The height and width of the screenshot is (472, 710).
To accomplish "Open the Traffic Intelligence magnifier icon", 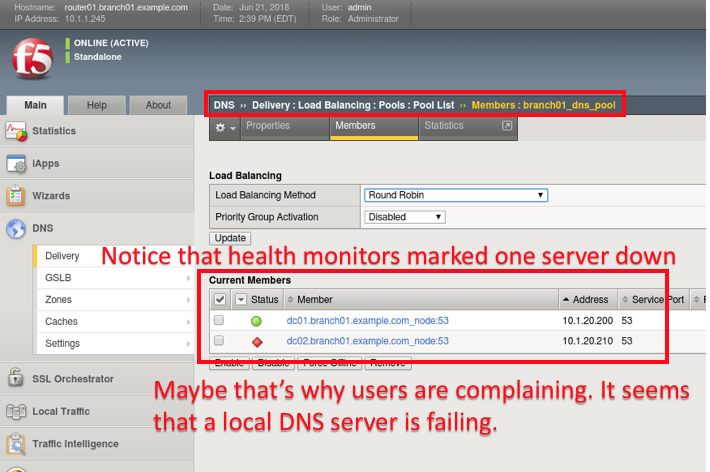I will tap(16, 444).
